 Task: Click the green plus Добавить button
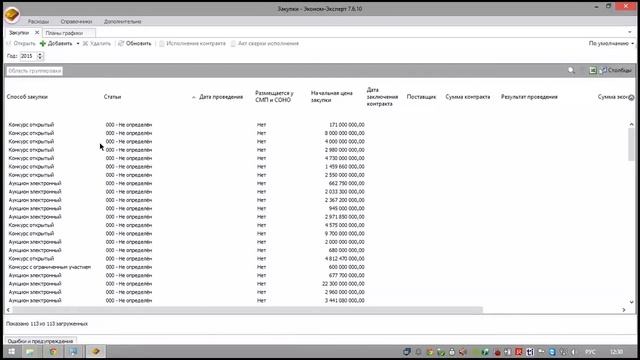[56, 43]
